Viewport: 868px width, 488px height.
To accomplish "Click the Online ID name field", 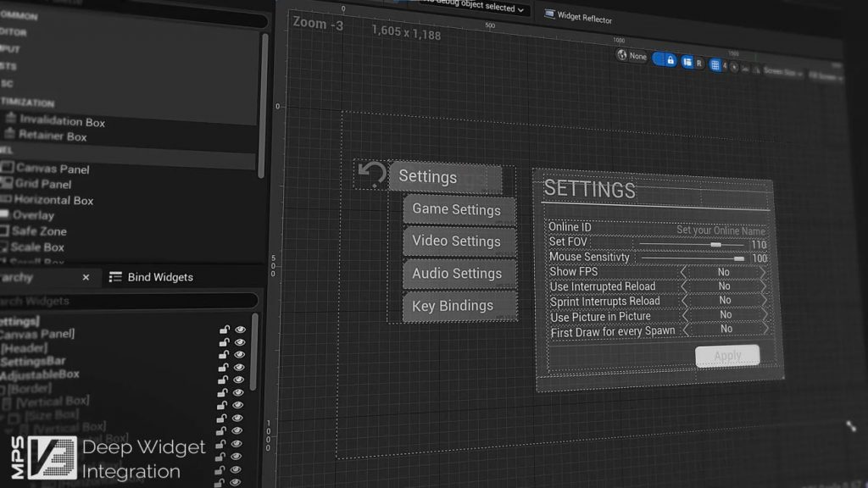I will coord(721,230).
